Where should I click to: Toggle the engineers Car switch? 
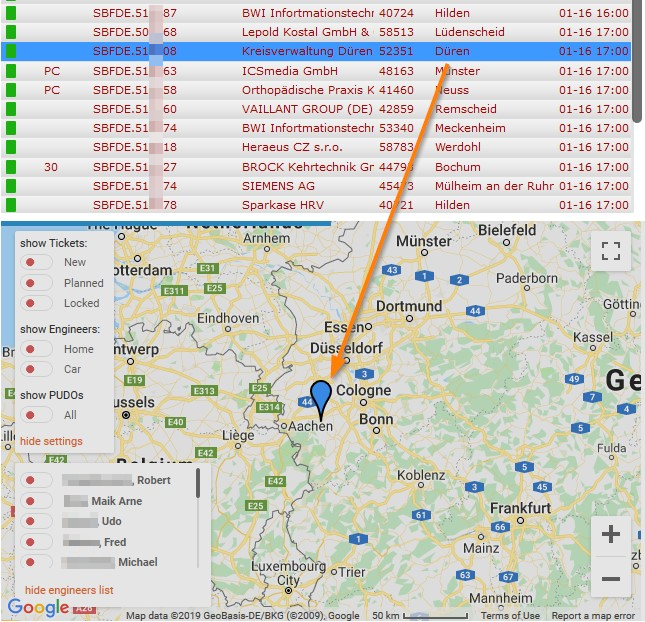click(x=36, y=369)
